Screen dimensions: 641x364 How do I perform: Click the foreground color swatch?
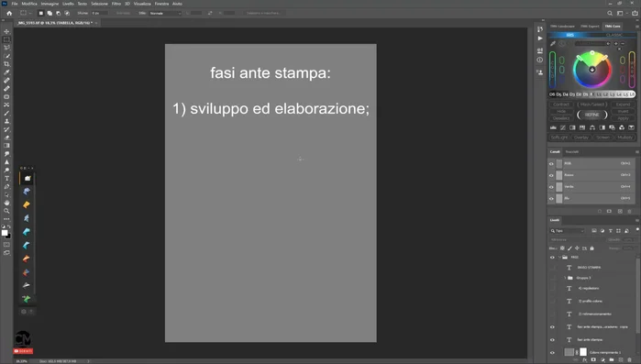pos(5,233)
